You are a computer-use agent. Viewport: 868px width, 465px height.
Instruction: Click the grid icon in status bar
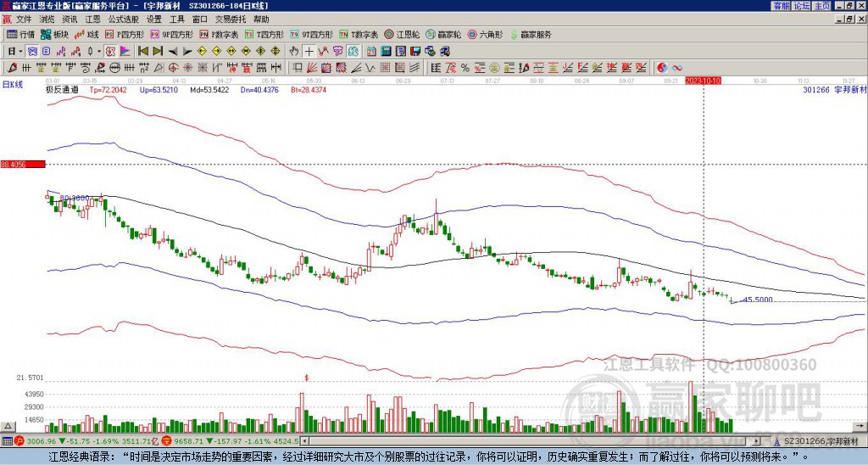click(7, 441)
